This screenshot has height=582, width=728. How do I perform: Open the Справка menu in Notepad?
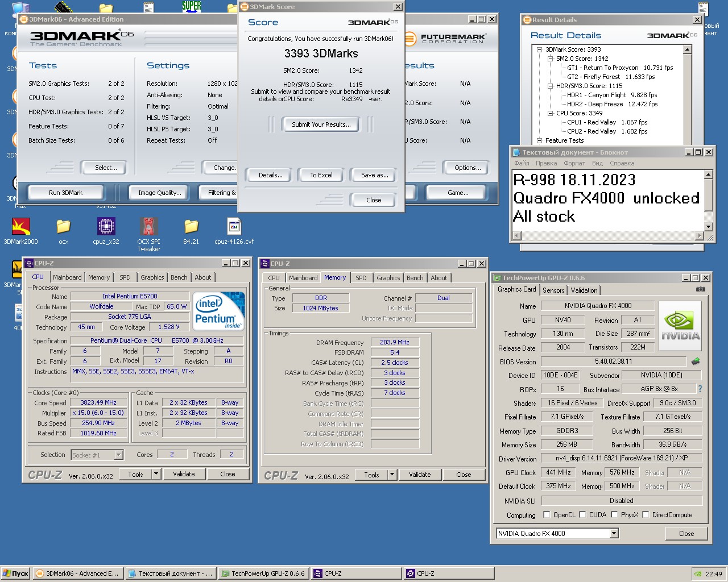622,163
